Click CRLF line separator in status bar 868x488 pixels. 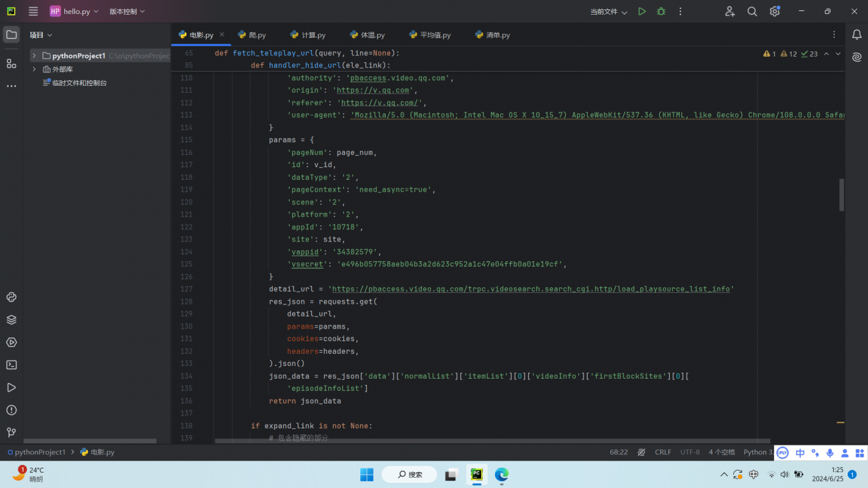coord(663,452)
